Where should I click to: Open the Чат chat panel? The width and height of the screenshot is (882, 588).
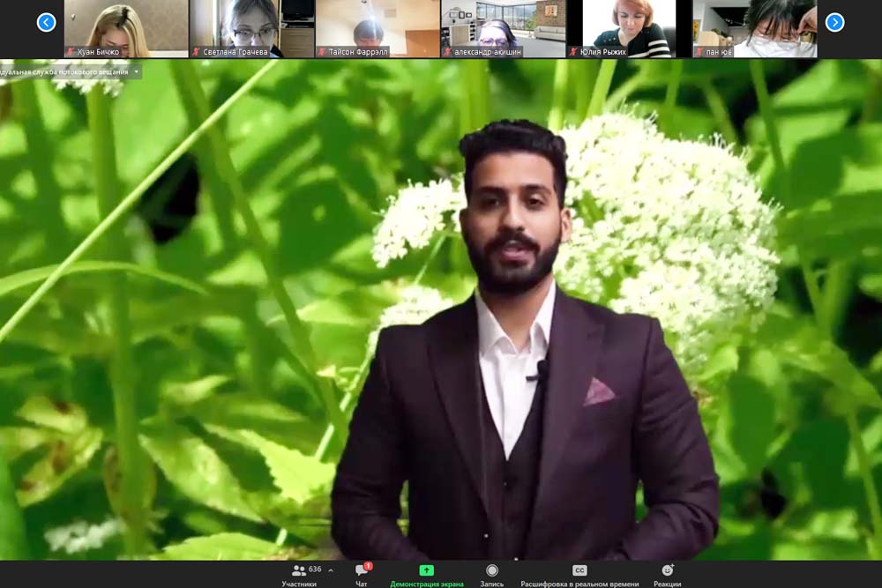[362, 573]
